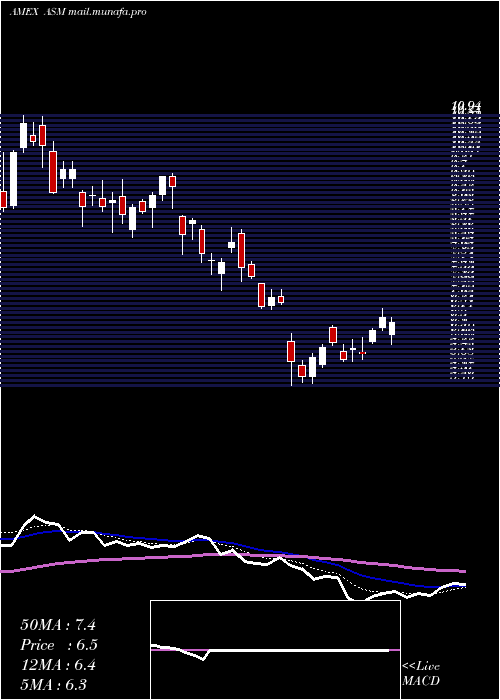
Task: Select the 5MA : 6.3 label
Action: click(54, 684)
